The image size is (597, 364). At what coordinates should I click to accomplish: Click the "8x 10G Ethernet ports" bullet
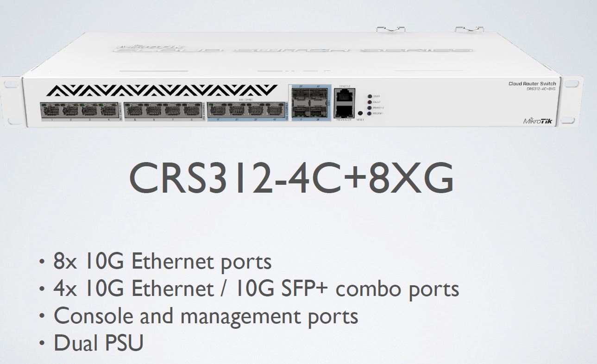click(x=163, y=262)
